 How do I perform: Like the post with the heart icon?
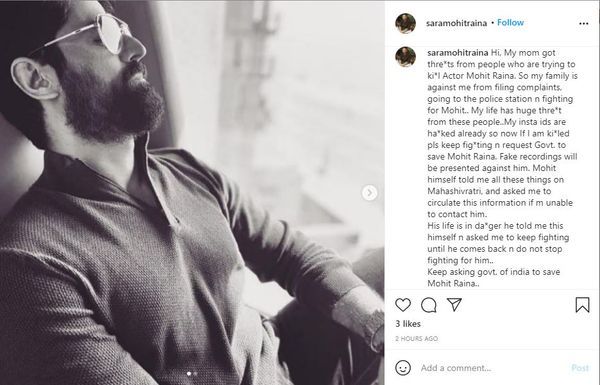coord(403,305)
